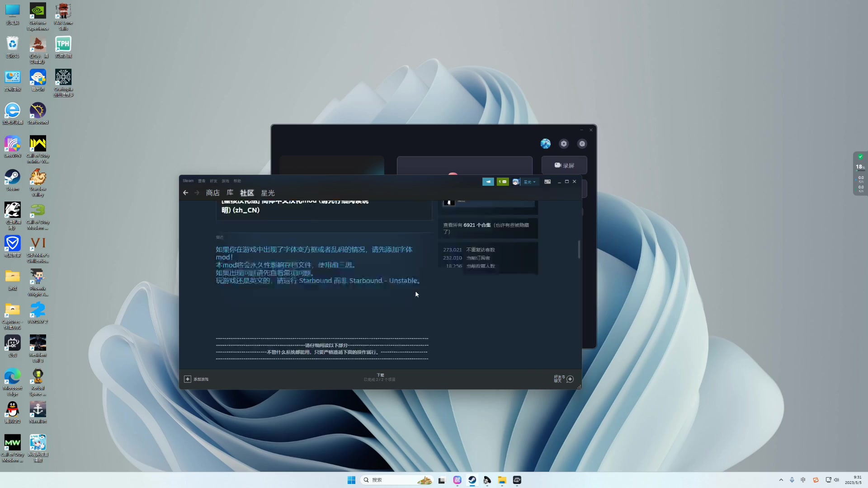The image size is (868, 488).
Task: Click the gear settings icon in background window
Action: [x=564, y=144]
